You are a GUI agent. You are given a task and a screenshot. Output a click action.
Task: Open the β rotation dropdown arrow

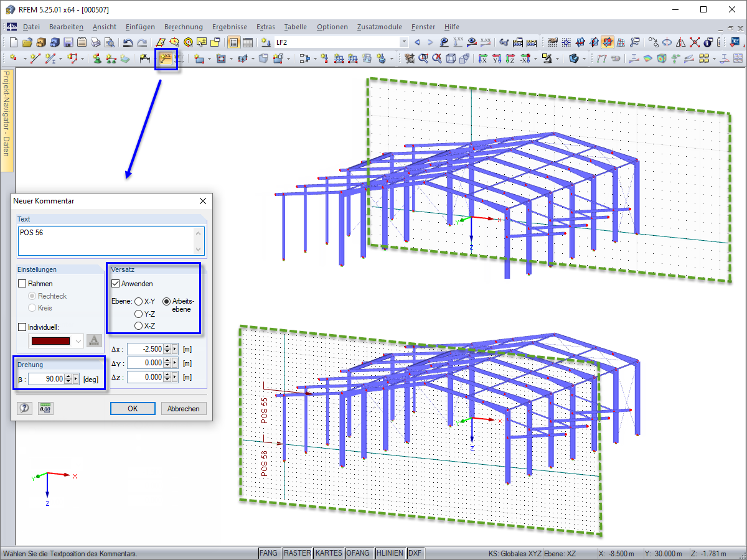click(x=75, y=379)
